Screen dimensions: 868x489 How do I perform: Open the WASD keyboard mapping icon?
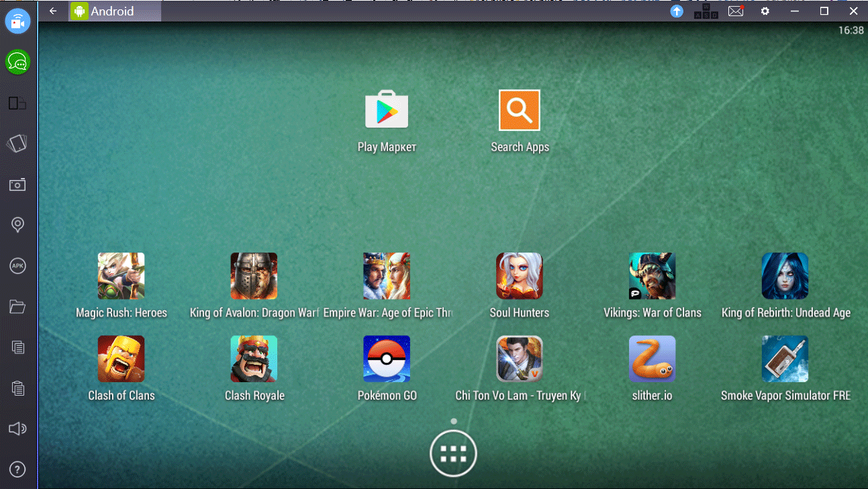pyautogui.click(x=706, y=11)
